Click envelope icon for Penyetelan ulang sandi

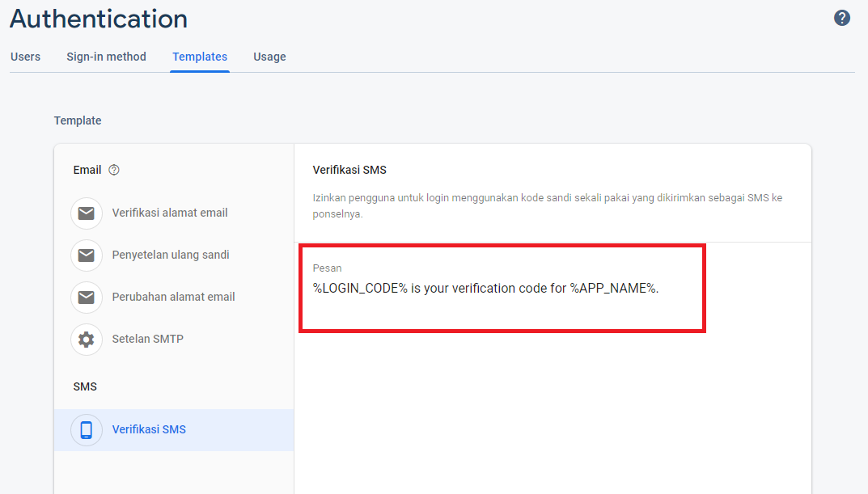[87, 255]
